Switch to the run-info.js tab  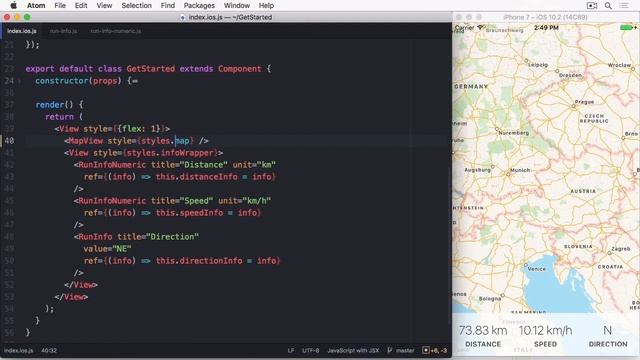(x=63, y=31)
